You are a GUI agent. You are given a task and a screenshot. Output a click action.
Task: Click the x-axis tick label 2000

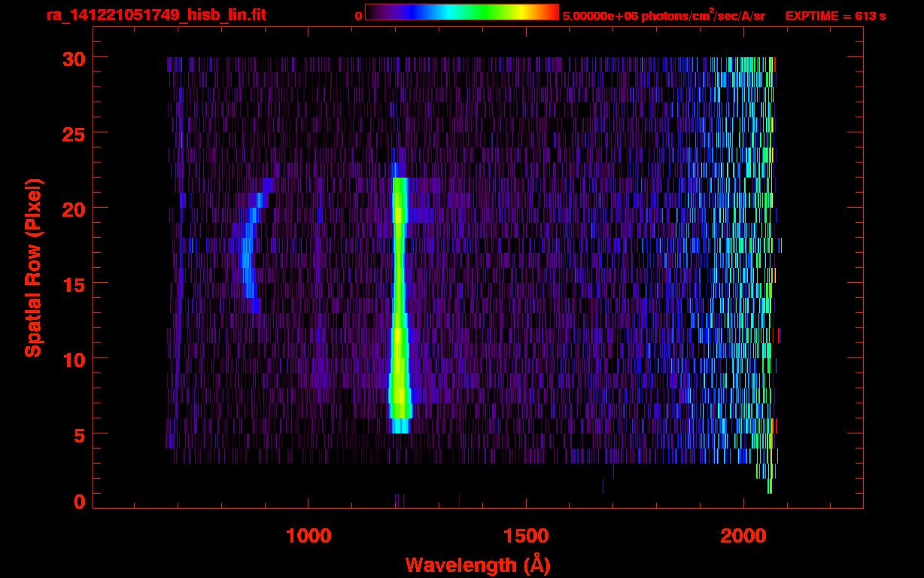click(743, 536)
